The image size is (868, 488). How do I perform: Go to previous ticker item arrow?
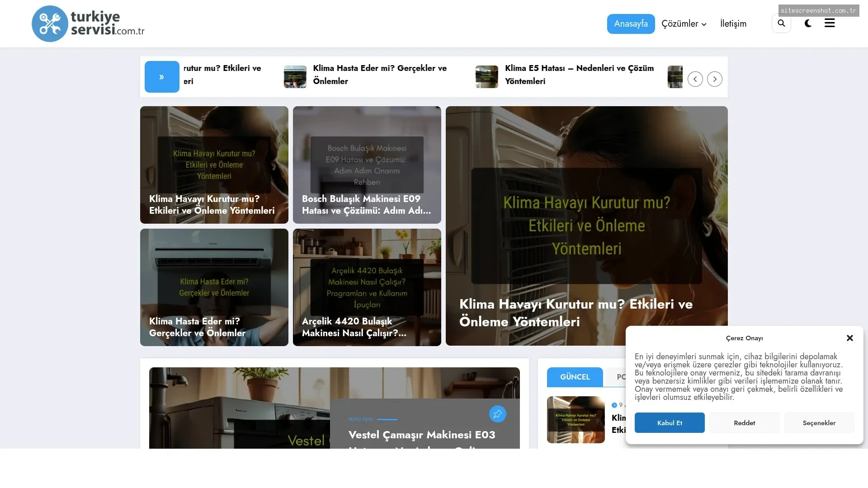pos(695,79)
